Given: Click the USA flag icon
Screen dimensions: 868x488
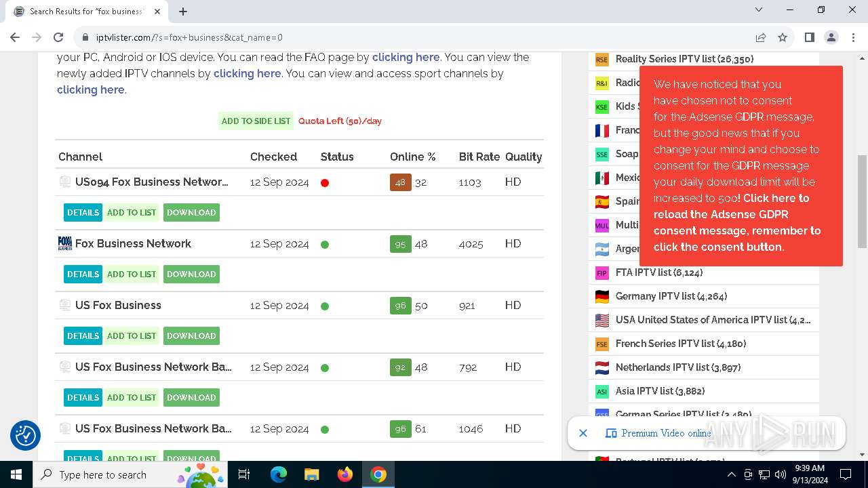Looking at the screenshot, I should [x=601, y=320].
